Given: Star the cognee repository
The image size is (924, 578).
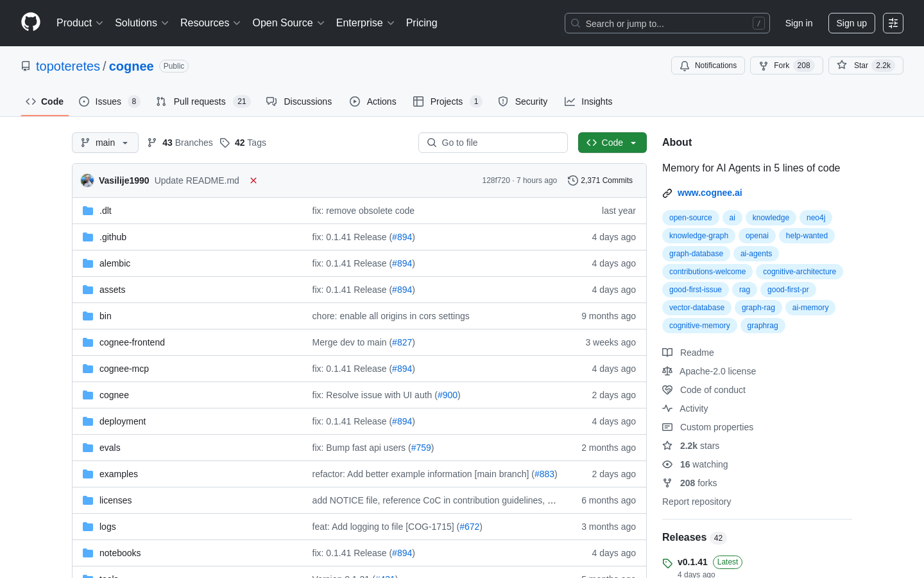Looking at the screenshot, I should [866, 66].
